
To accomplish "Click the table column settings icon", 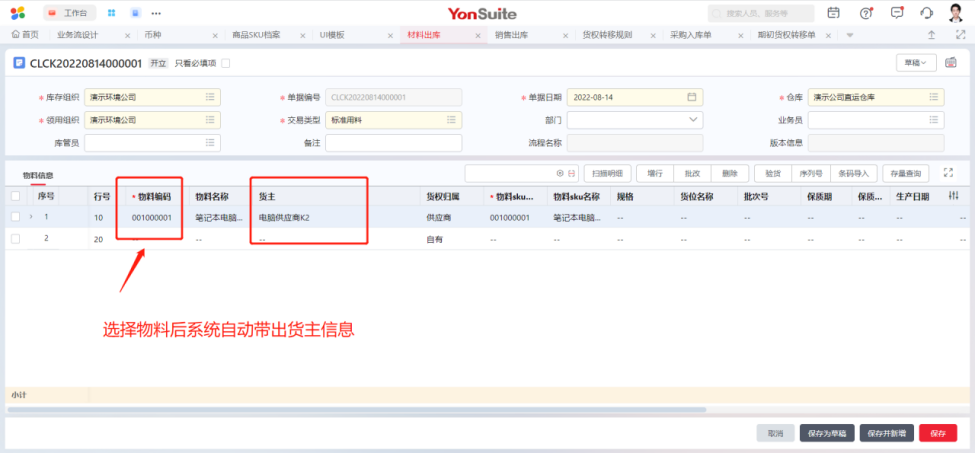I will (953, 196).
